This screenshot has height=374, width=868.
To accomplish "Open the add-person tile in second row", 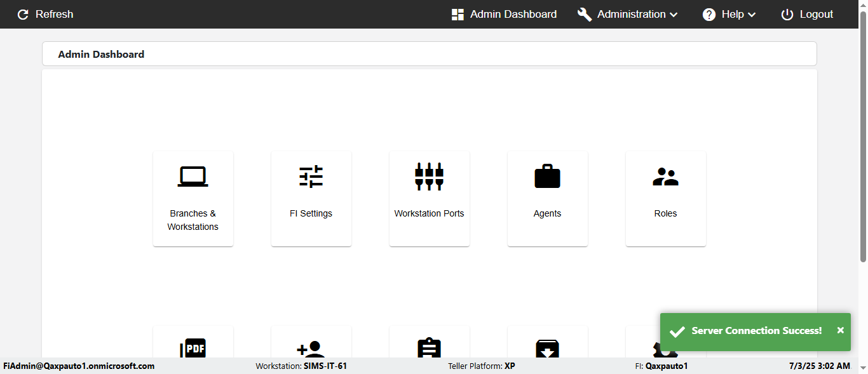I will coord(311,342).
